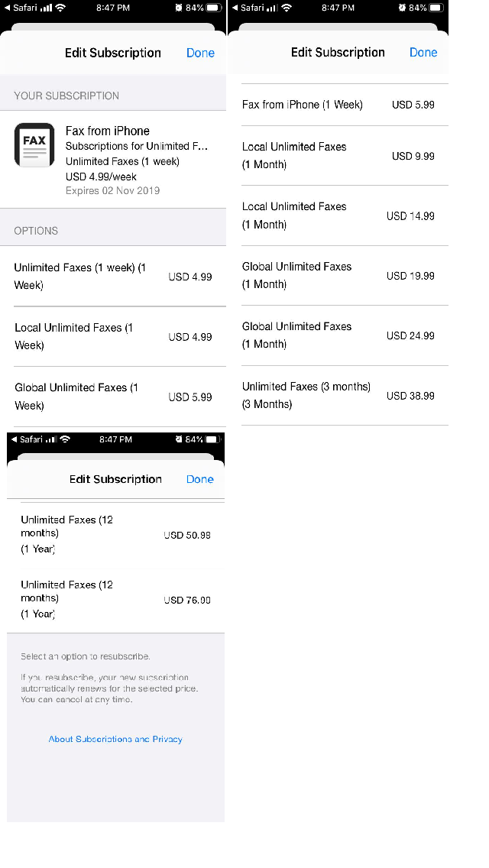The height and width of the screenshot is (868, 489).
Task: Choose Unlimited Faxes (12 months) USD 50.99
Action: tap(115, 534)
